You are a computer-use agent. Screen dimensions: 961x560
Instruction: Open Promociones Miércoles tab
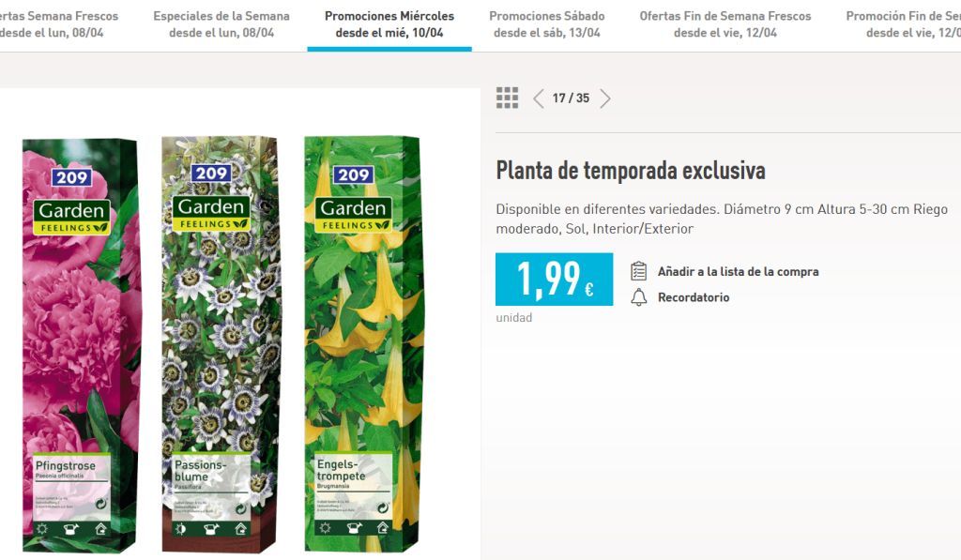coord(389,24)
